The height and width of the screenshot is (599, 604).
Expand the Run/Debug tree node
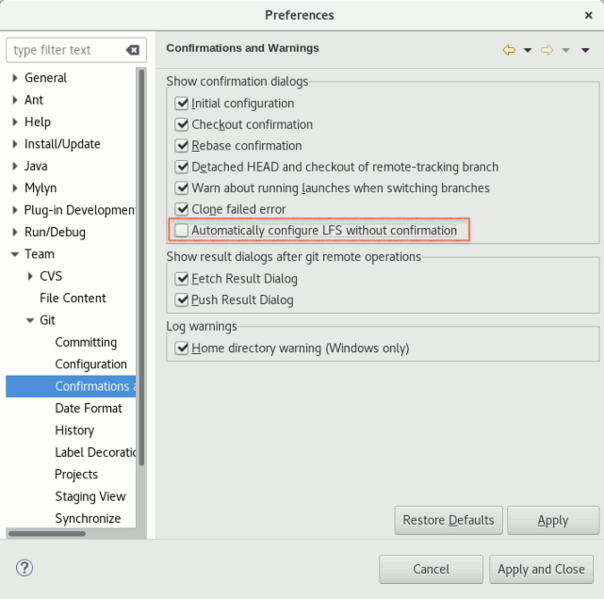coord(15,232)
